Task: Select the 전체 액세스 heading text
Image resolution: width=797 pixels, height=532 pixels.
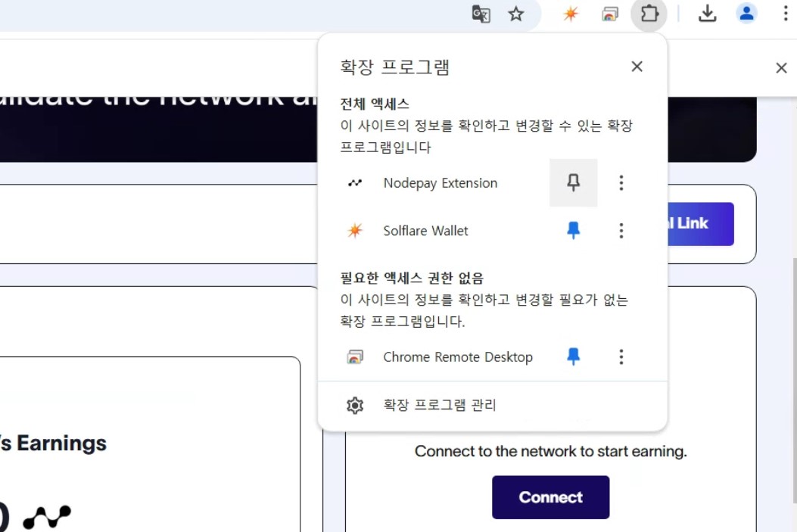Action: 375,104
